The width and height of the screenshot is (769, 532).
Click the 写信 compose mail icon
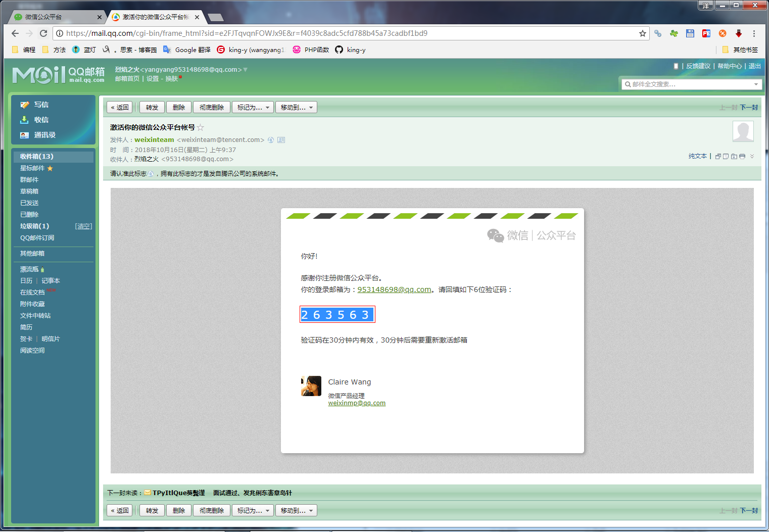pos(24,105)
